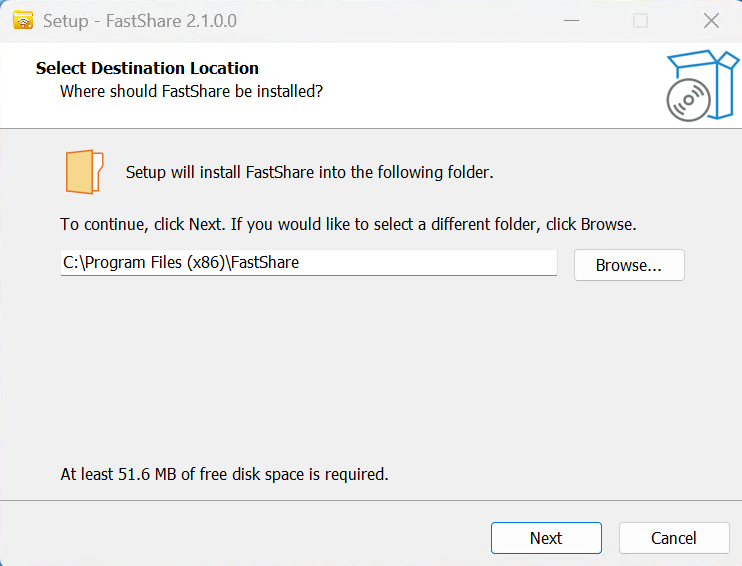The image size is (742, 566).
Task: Cancel the FastShare setup
Action: 674,538
